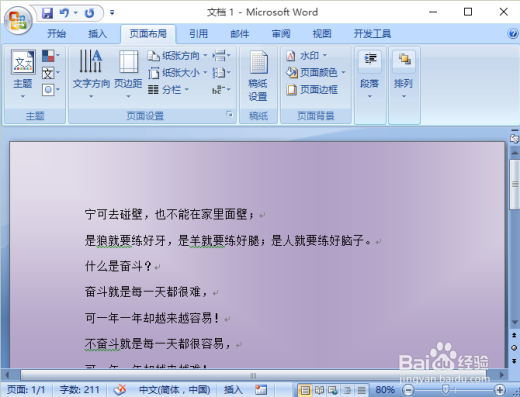Switch to Outline view
Image resolution: width=520 pixels, height=397 pixels.
point(347,390)
